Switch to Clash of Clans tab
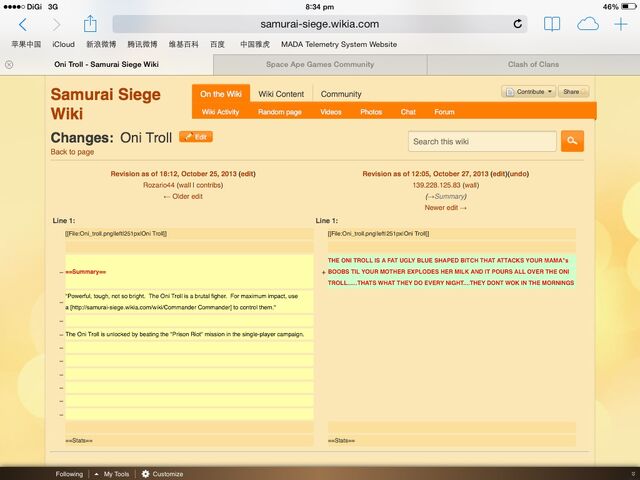Screen dimensions: 640x480 point(533,64)
